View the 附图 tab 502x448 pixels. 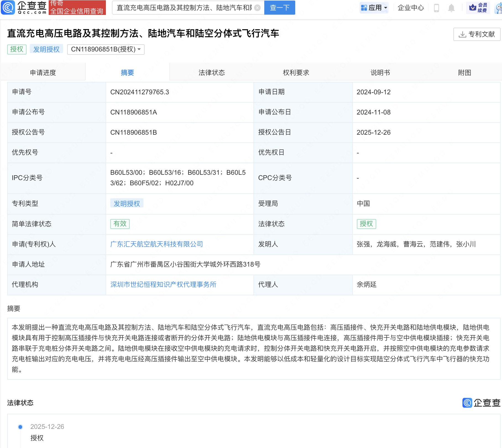[464, 72]
